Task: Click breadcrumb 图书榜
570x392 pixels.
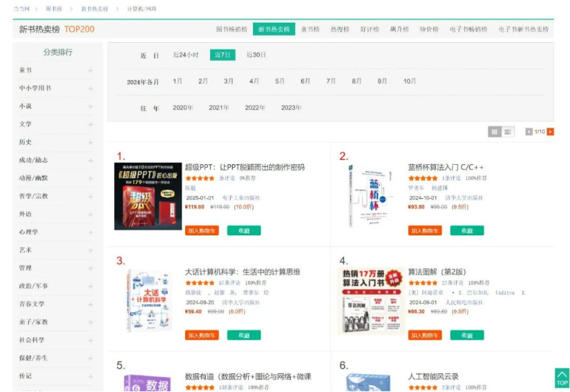Action: pos(54,9)
